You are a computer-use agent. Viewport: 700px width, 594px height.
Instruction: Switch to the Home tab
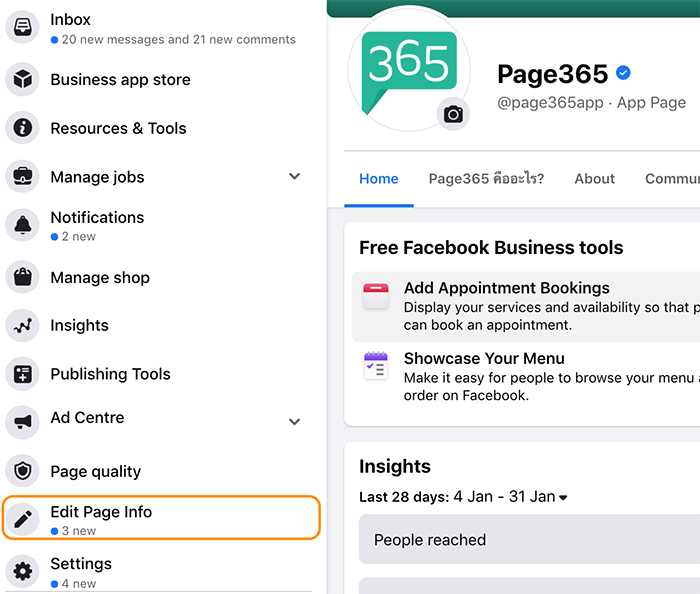(x=379, y=179)
